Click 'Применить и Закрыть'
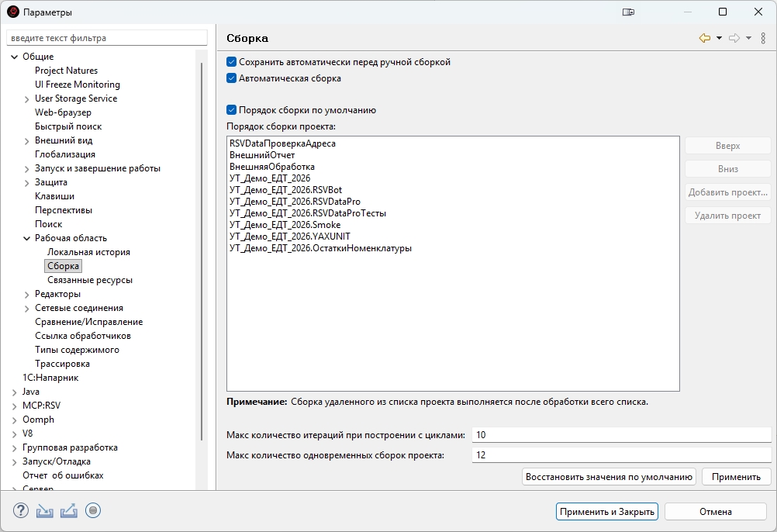The image size is (777, 532). pos(607,512)
